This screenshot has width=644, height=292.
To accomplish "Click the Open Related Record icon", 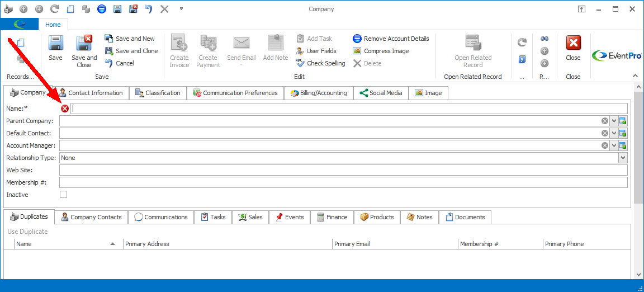I will [473, 43].
